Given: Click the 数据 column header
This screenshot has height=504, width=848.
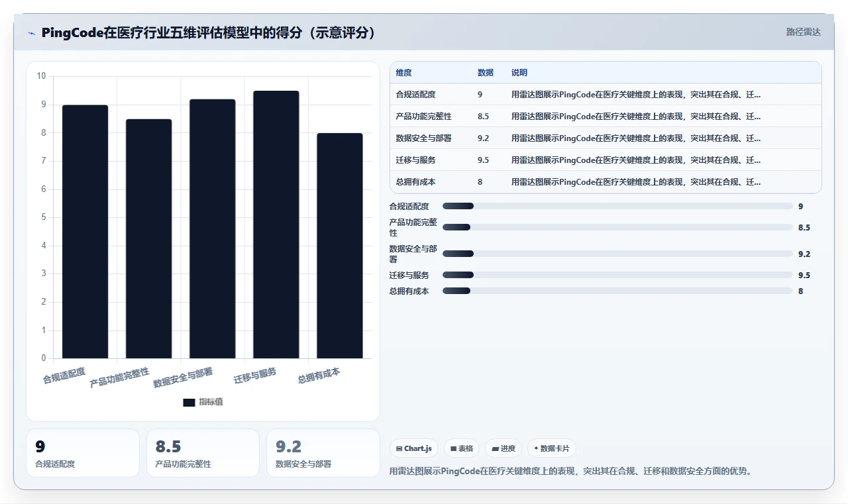Looking at the screenshot, I should click(x=486, y=73).
